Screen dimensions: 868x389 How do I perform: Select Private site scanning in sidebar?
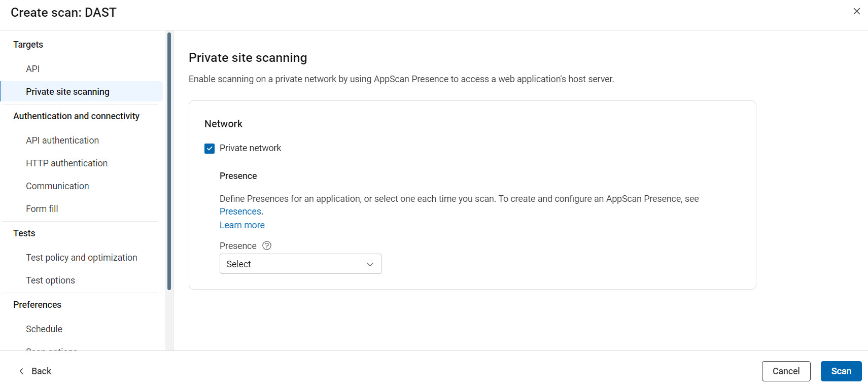(81, 91)
